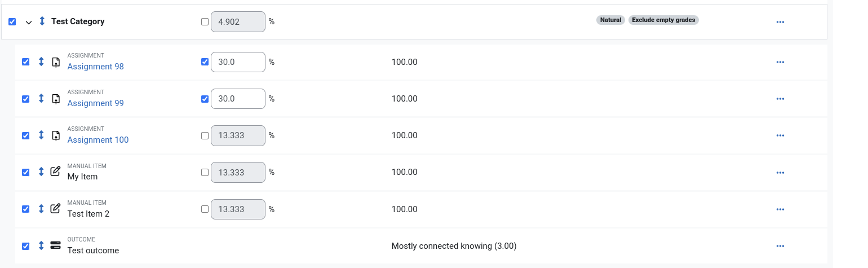This screenshot has height=268, width=868.
Task: Open the three-dot actions menu for Test Category
Action: point(781,22)
